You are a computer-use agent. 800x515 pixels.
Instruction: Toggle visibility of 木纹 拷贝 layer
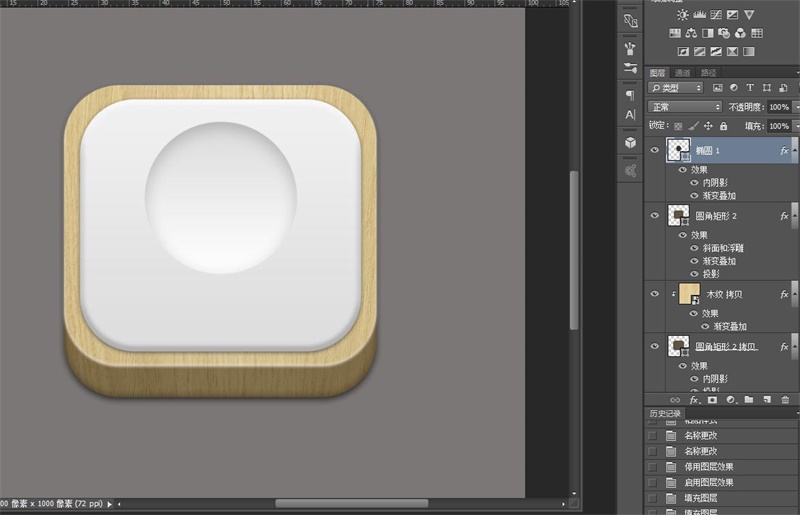(655, 293)
